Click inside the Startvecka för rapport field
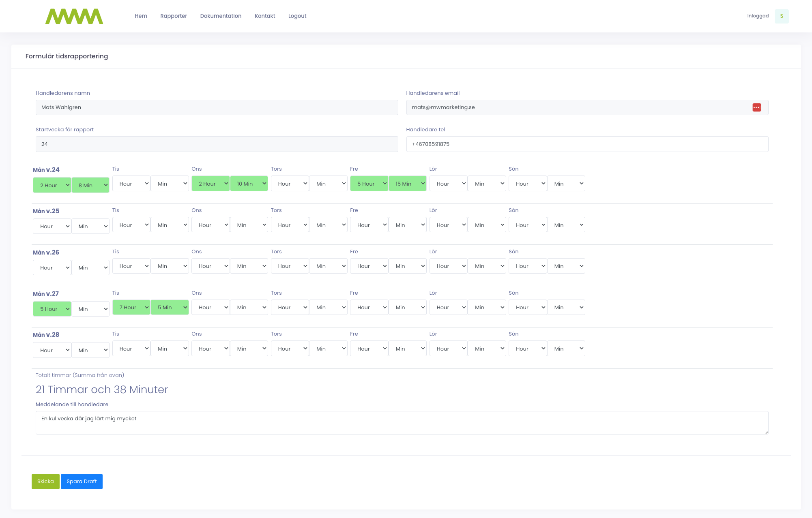This screenshot has width=812, height=518. [216, 144]
